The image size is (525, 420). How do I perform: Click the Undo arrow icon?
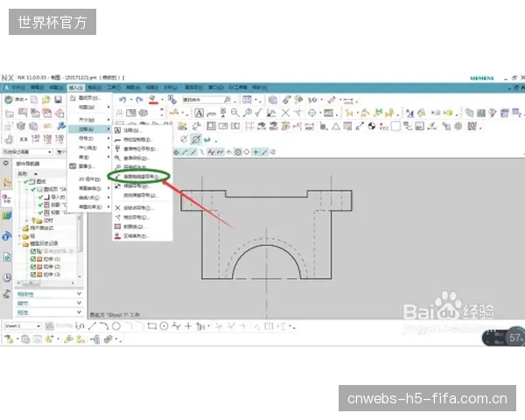pos(122,100)
